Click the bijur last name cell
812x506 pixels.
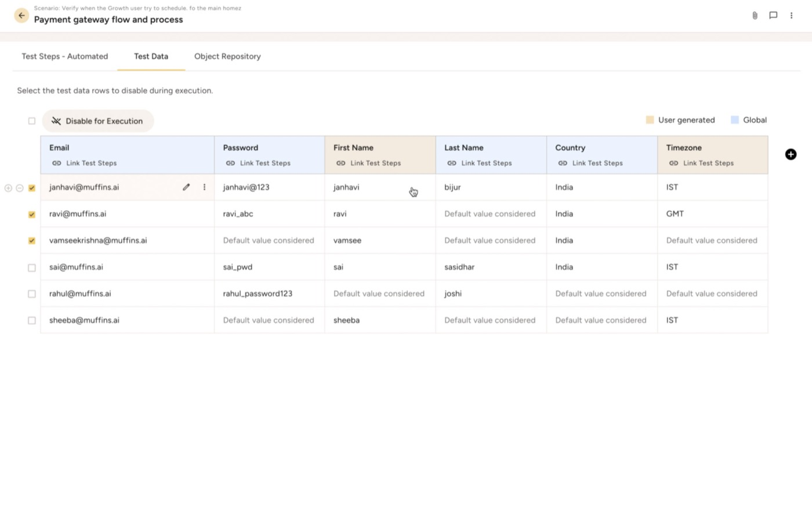pyautogui.click(x=491, y=187)
